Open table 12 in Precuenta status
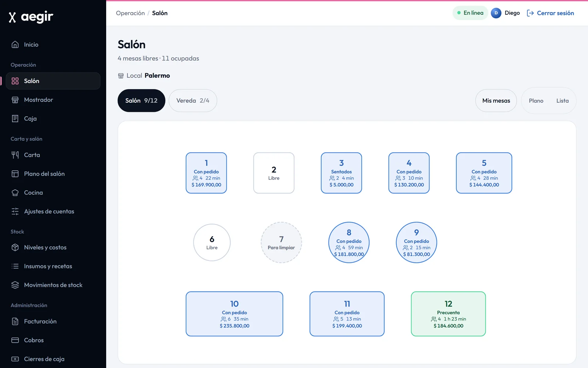The width and height of the screenshot is (588, 368). (448, 314)
